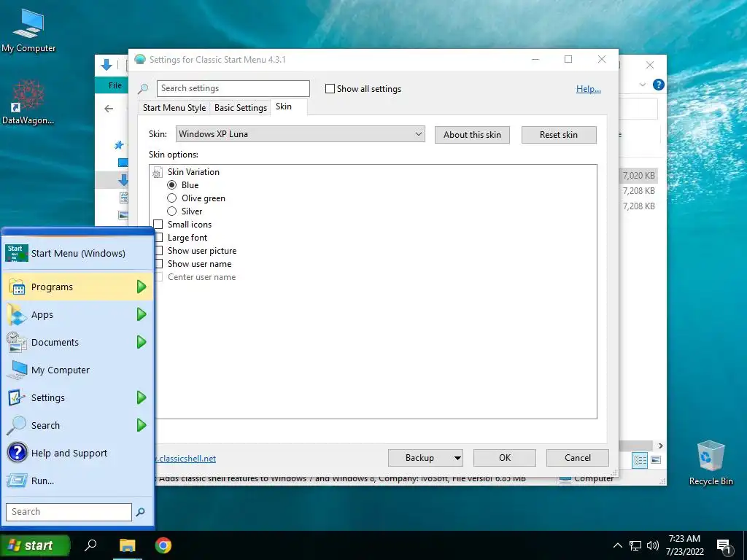747x560 pixels.
Task: Switch Explorer to details view icon
Action: pyautogui.click(x=640, y=460)
